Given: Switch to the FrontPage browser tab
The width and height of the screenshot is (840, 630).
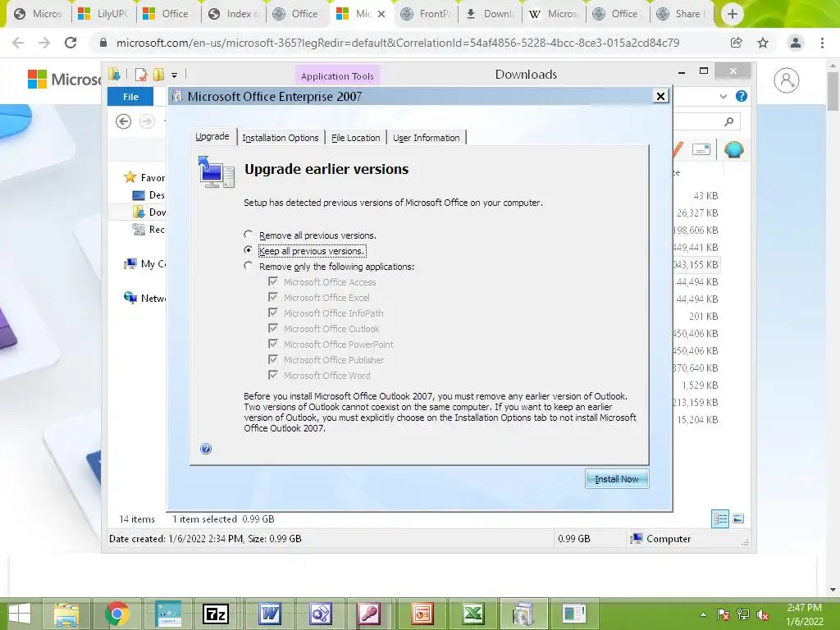Looking at the screenshot, I should pyautogui.click(x=426, y=14).
